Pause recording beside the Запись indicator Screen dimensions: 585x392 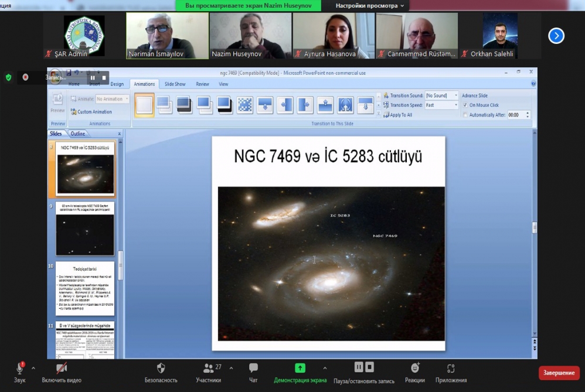[x=93, y=77]
